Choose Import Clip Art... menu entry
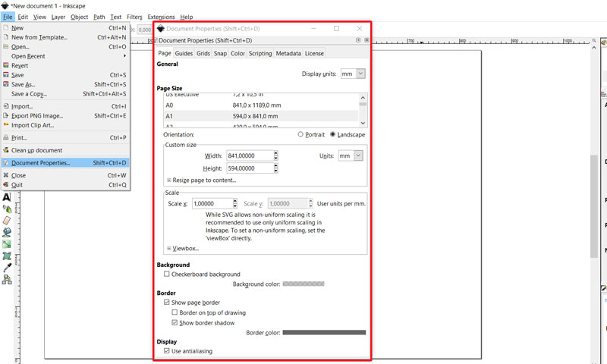The image size is (607, 364). tap(65, 125)
